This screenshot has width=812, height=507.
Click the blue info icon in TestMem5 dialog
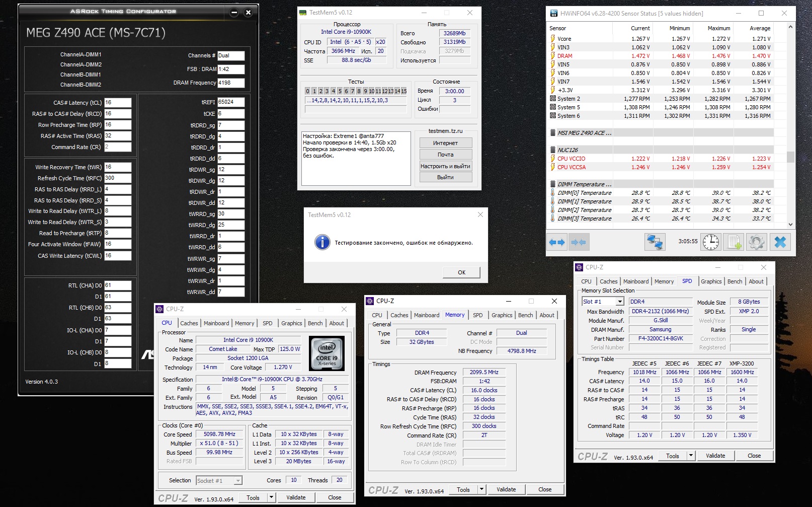[x=322, y=242]
